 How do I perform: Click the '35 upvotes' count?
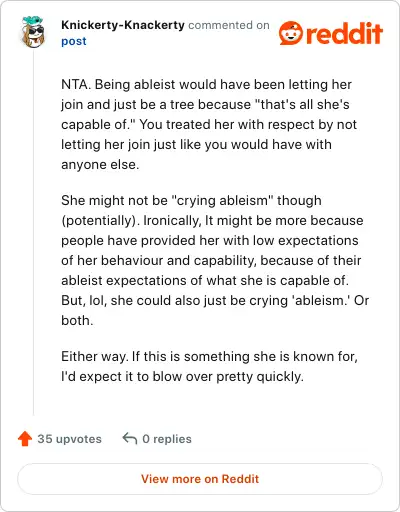69,439
